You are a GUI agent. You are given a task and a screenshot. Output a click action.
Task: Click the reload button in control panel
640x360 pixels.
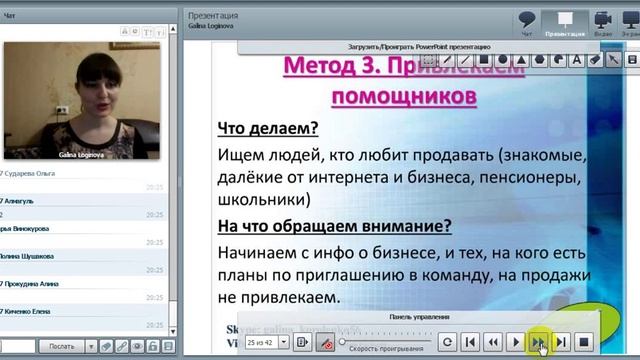click(x=447, y=342)
